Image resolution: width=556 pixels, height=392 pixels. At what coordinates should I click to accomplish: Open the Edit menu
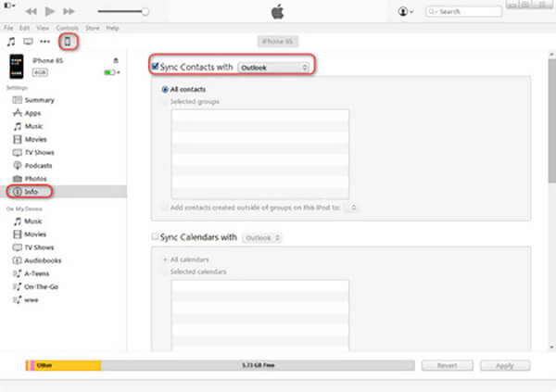point(24,28)
